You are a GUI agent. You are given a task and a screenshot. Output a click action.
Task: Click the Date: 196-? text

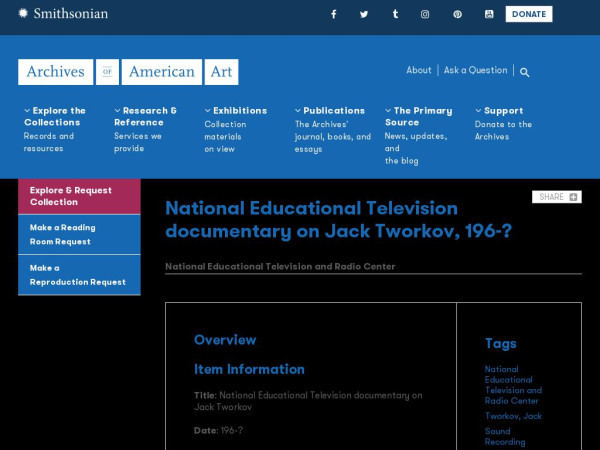click(x=218, y=430)
